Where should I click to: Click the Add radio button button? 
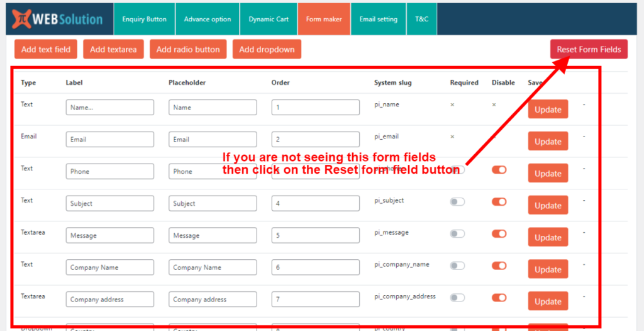coord(188,49)
